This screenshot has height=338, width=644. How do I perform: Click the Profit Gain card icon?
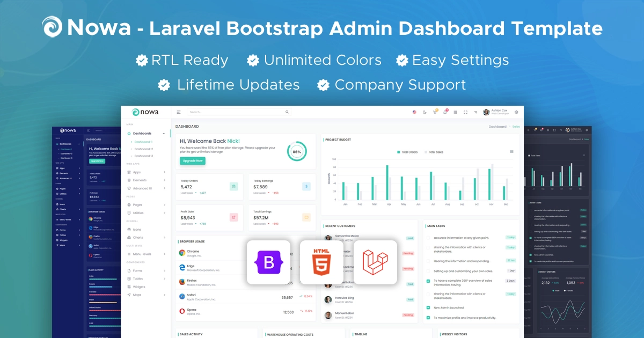coord(234,217)
